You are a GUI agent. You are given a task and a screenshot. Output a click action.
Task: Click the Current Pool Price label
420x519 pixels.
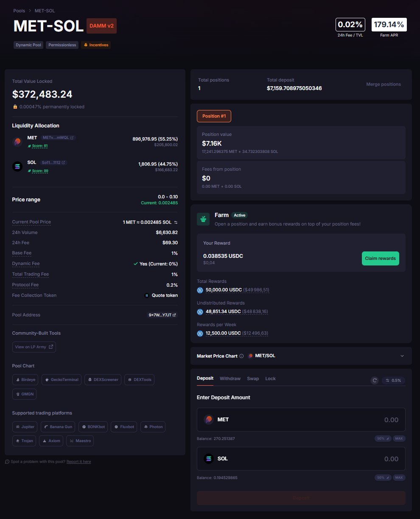coord(31,222)
